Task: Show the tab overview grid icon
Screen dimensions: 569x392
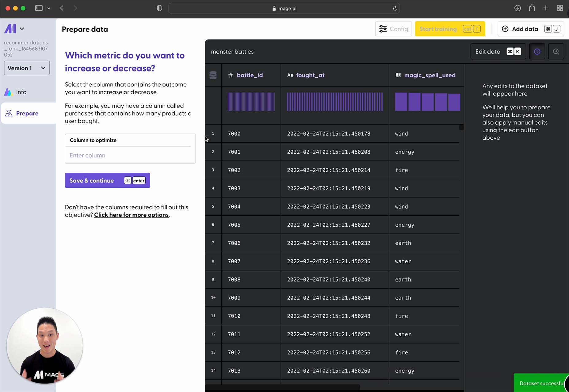Action: 560,8
